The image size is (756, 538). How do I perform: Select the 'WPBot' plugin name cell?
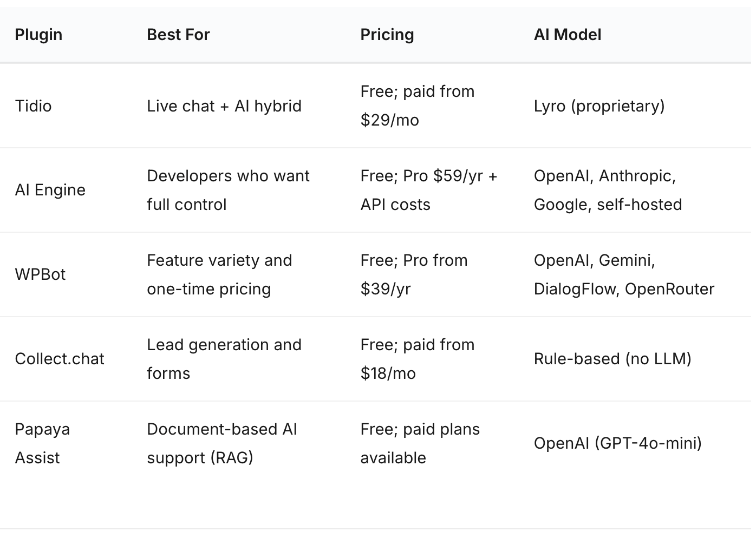(40, 274)
